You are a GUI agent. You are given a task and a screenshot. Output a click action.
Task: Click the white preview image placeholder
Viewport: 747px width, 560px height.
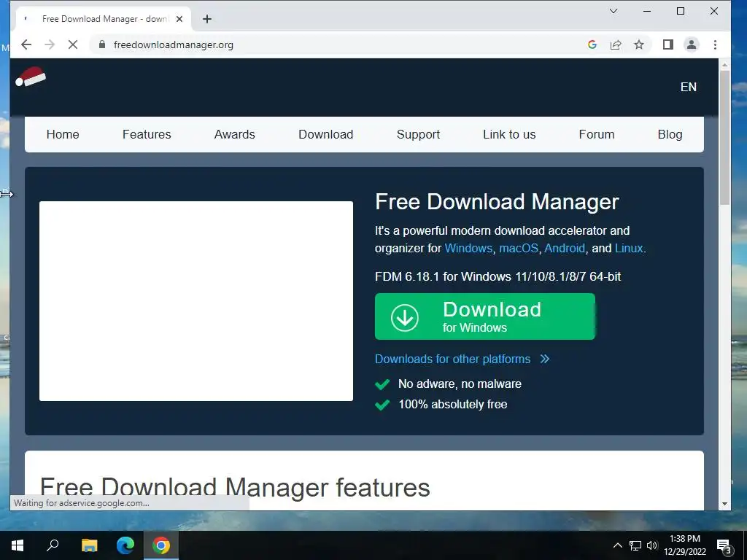click(x=196, y=301)
